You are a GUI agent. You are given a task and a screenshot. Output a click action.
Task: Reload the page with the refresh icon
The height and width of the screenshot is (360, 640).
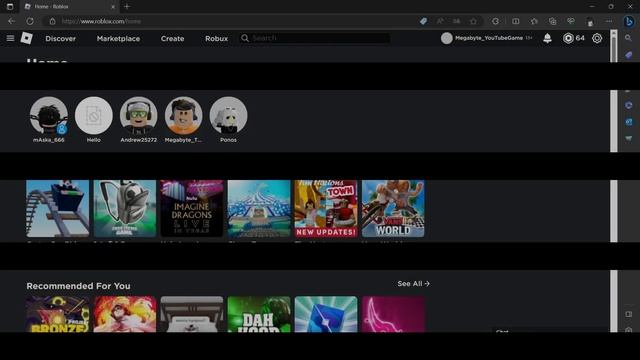coord(30,21)
